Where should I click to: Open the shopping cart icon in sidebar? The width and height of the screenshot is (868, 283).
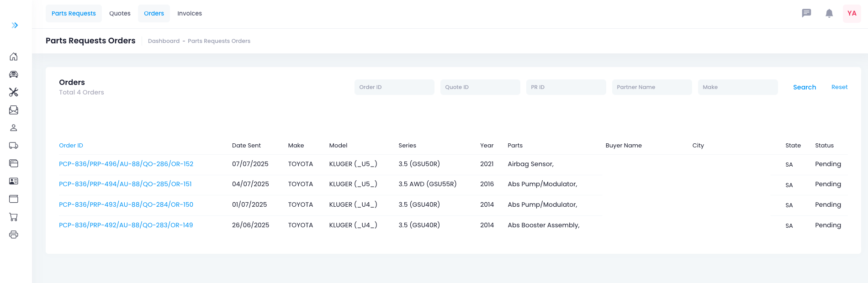14,217
